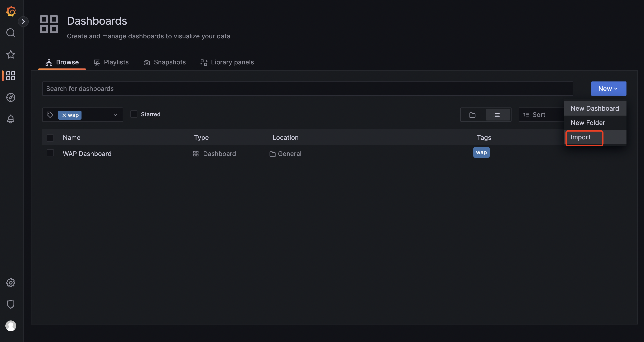Click the Search for dashboards field
This screenshot has height=342, width=644.
pos(307,89)
